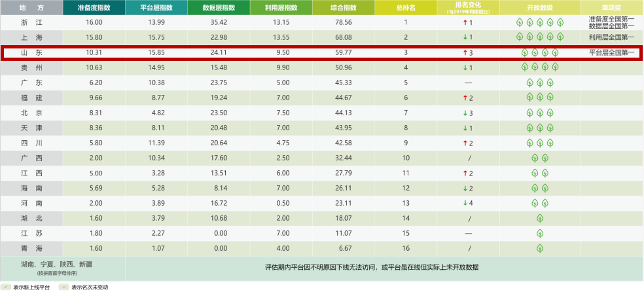Click the 综合指数 column header
Viewport: 644px width, 294px height.
click(x=344, y=8)
